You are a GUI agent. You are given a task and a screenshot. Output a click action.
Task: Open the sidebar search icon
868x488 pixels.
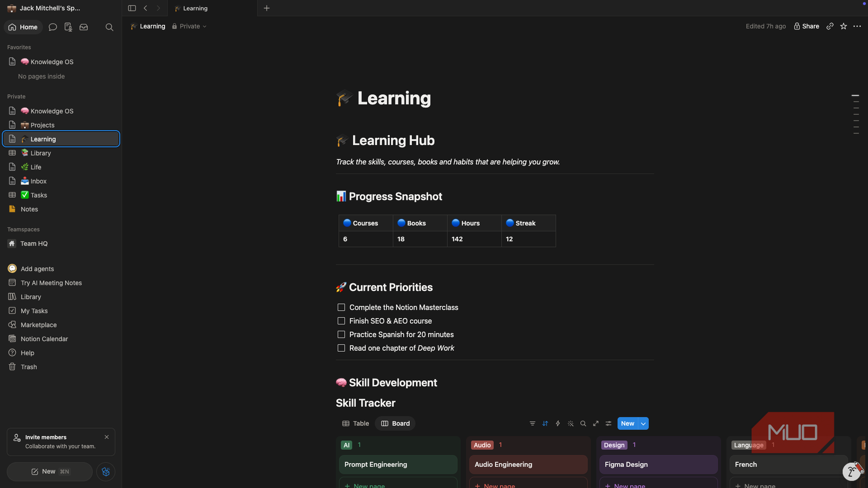point(109,27)
